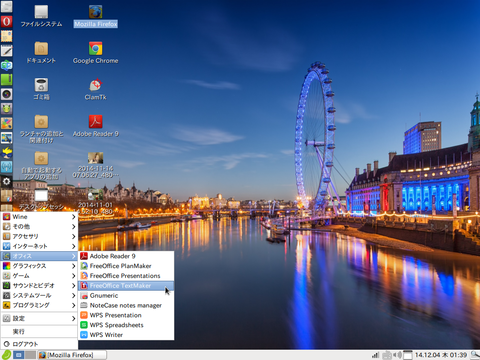Open the Opera browser dock icon
This screenshot has height=360, width=480.
6,21
